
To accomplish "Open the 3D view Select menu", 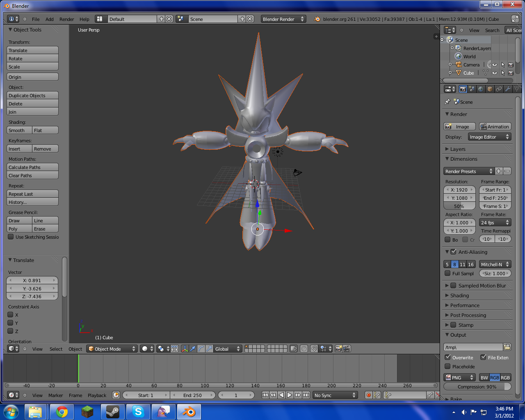I will (56, 349).
